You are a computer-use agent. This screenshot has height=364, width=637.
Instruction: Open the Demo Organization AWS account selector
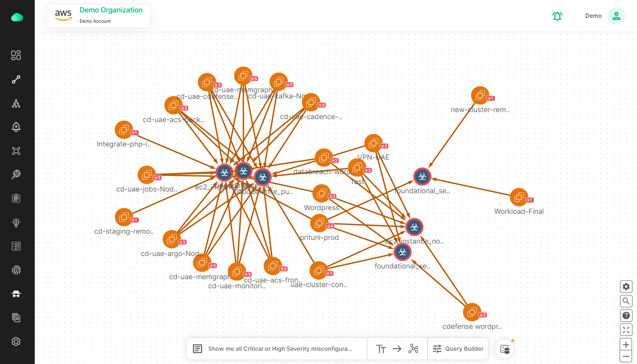tap(99, 16)
